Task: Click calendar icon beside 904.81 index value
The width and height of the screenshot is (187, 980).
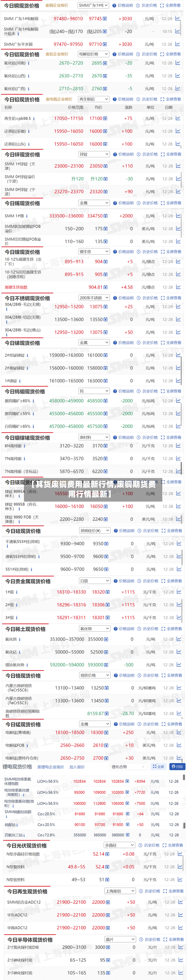Action: pos(106,287)
